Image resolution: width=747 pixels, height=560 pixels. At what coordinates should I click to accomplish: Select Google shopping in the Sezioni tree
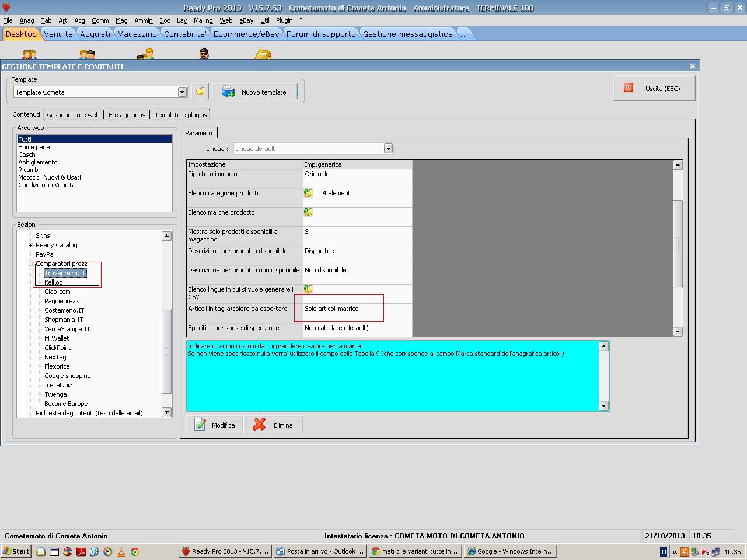click(x=68, y=376)
